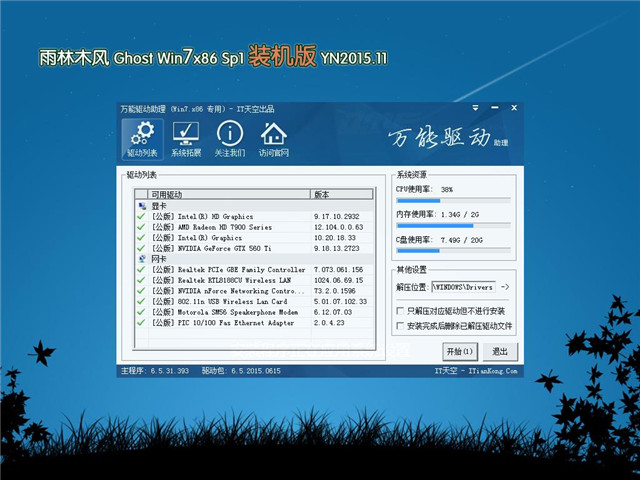Click the C盘使用率 progress bar
This screenshot has width=640, height=480.
[453, 251]
